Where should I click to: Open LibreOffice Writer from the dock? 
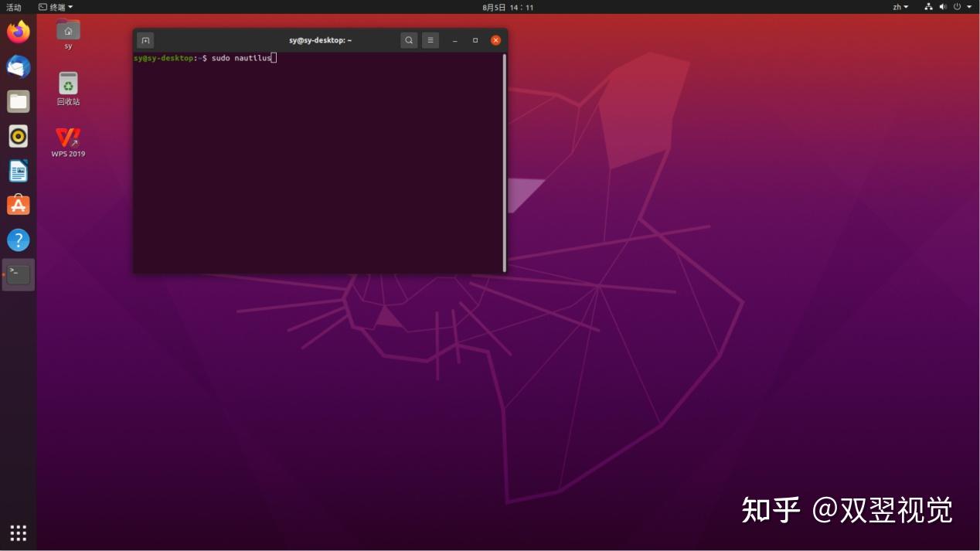[x=18, y=171]
